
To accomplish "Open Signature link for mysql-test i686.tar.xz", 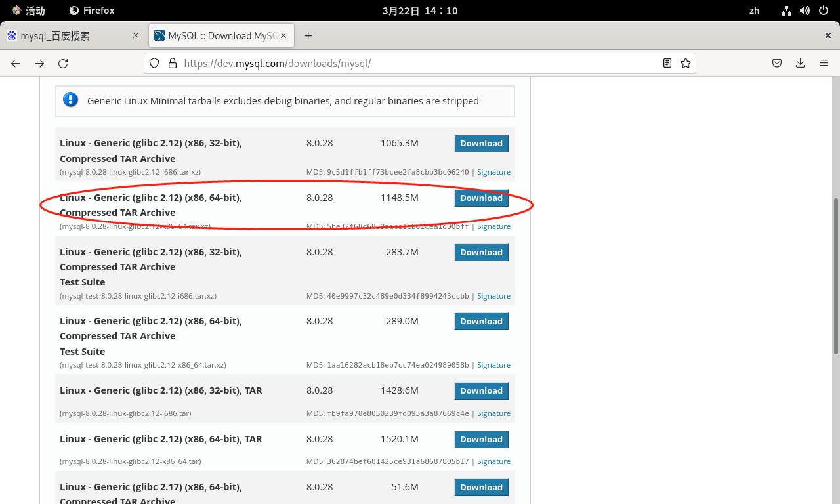I will 493,296.
